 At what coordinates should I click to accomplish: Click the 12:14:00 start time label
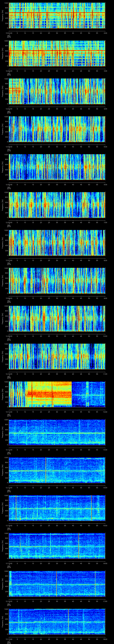(x=9, y=525)
